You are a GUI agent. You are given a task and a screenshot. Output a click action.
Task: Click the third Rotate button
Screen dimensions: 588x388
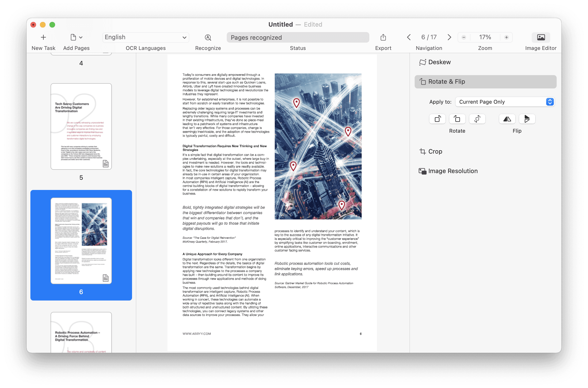[477, 119]
